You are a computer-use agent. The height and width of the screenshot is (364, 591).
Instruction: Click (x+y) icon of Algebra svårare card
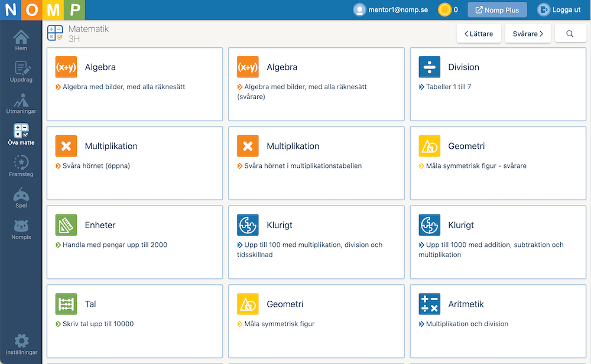click(248, 67)
